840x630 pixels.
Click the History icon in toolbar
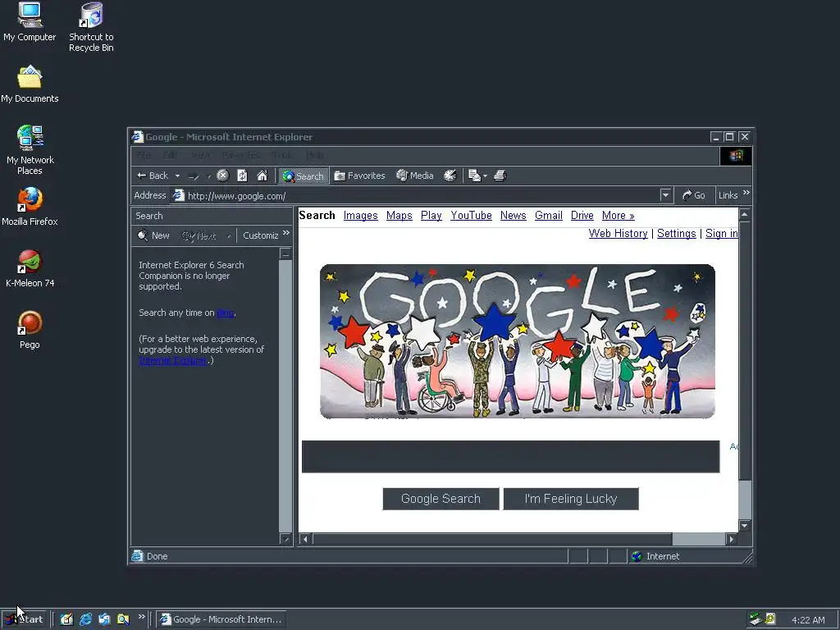[450, 176]
